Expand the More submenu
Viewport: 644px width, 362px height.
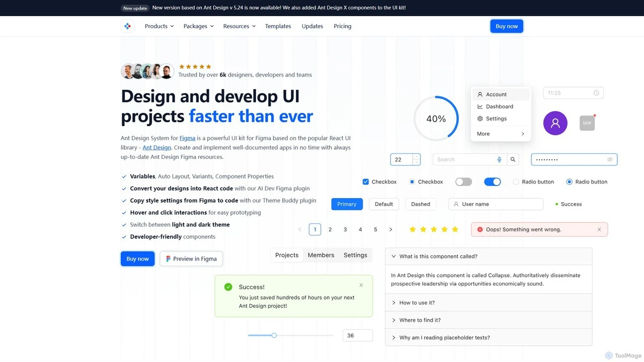[x=501, y=134]
